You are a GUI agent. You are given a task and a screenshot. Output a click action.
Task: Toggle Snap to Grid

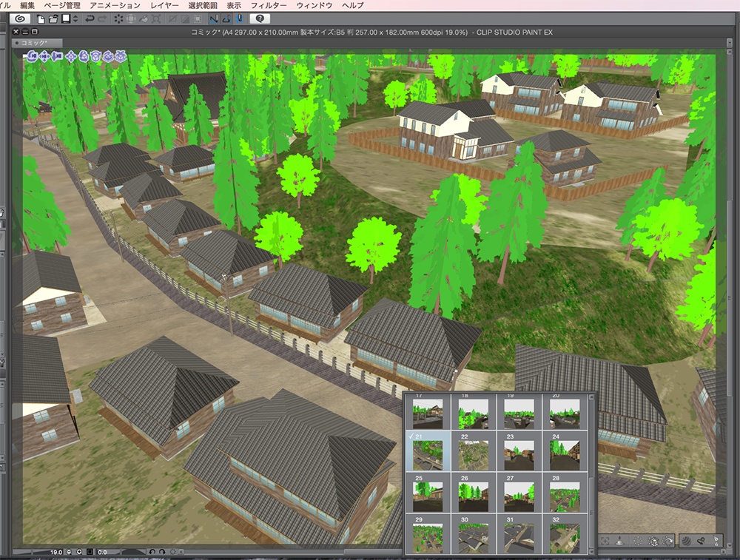pos(239,19)
